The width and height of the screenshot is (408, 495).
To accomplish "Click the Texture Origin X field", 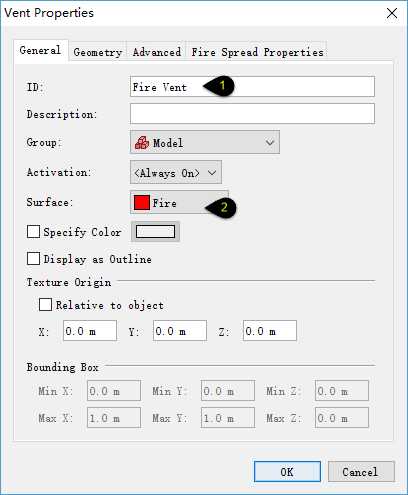I will (x=90, y=331).
